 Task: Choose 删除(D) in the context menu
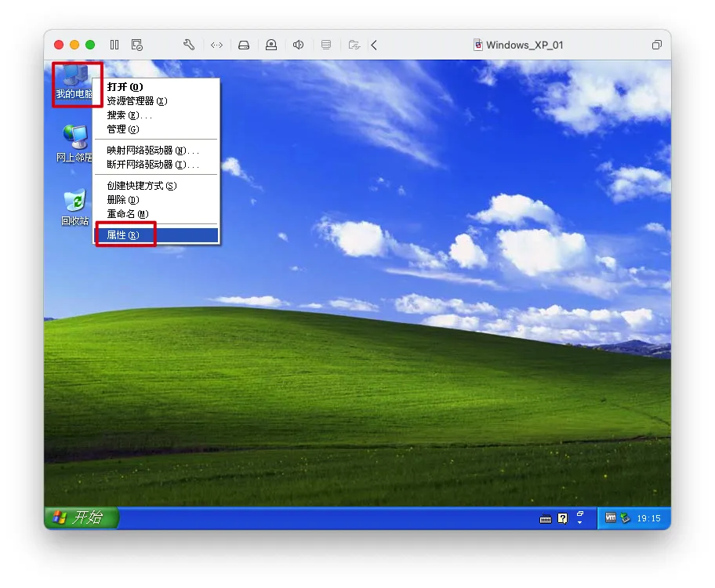point(156,200)
